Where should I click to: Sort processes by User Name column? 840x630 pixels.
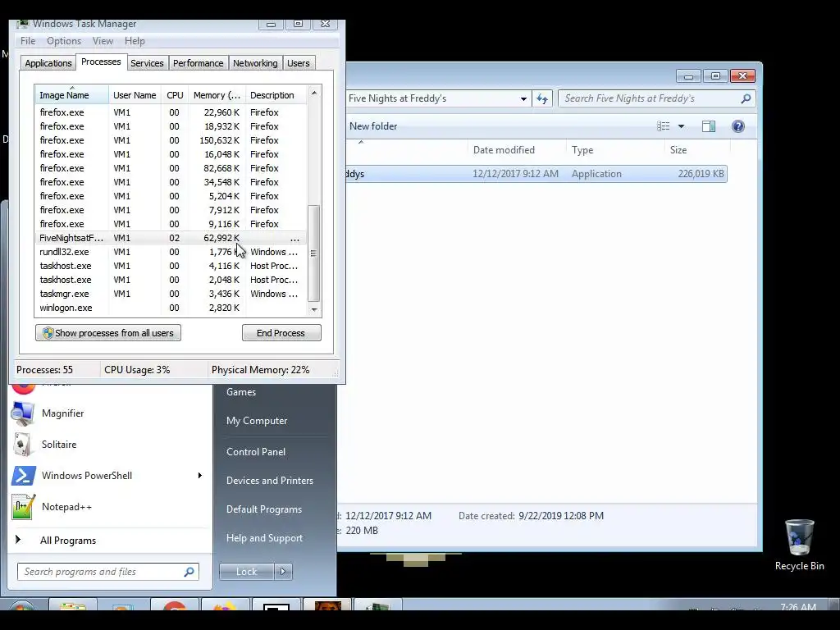pos(135,95)
